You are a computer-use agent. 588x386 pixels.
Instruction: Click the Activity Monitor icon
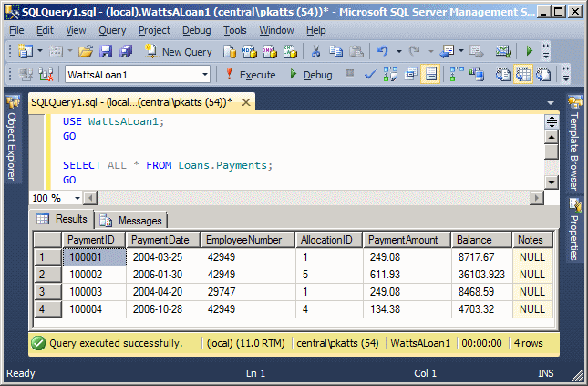coord(503,51)
